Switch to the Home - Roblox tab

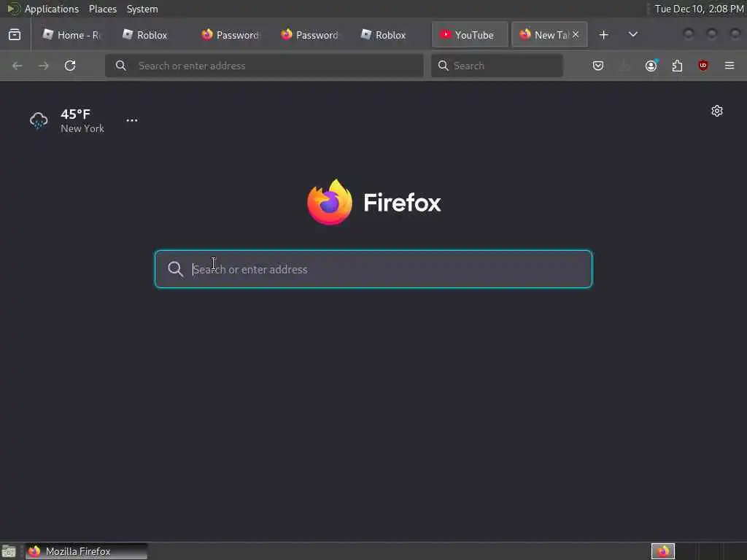pyautogui.click(x=71, y=35)
